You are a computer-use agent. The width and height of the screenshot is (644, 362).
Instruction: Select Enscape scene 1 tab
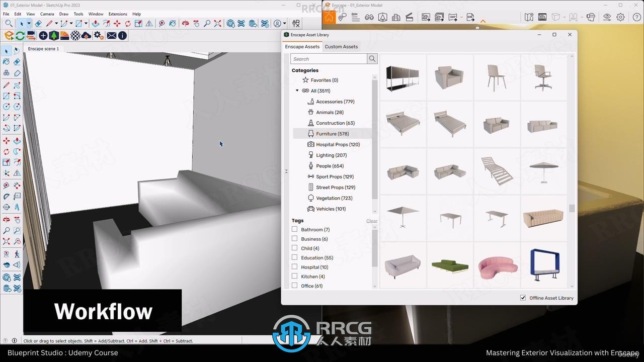coord(43,49)
